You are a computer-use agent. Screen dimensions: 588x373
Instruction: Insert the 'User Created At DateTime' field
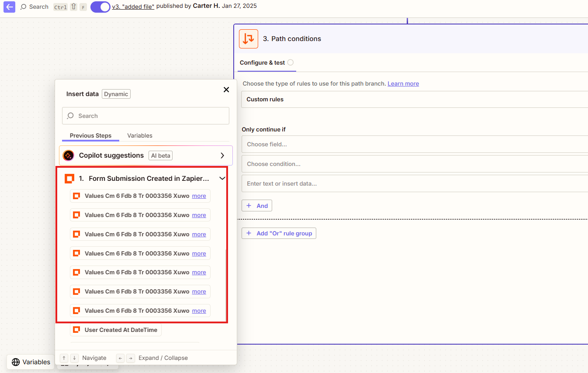pyautogui.click(x=116, y=330)
